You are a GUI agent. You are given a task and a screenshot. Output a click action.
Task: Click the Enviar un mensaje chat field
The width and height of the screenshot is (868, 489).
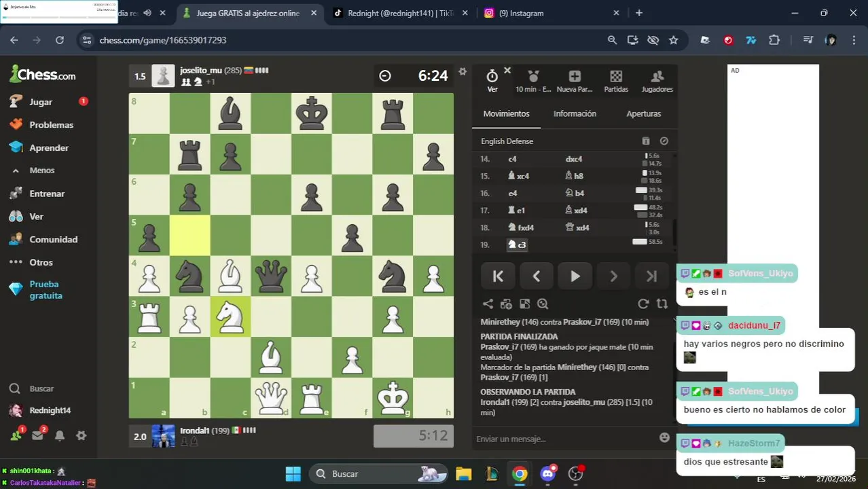(x=564, y=439)
